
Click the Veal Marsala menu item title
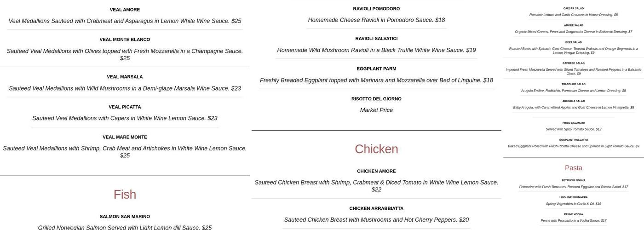click(x=125, y=77)
